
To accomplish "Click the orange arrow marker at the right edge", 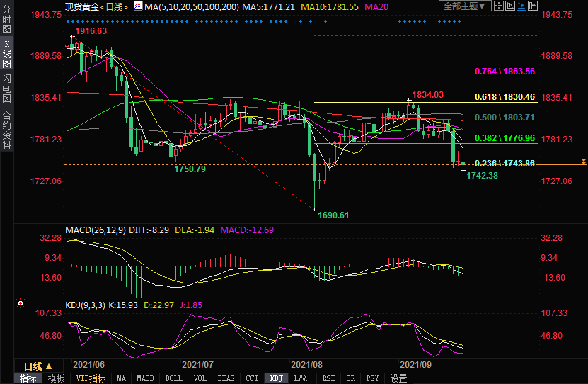I will click(x=582, y=162).
